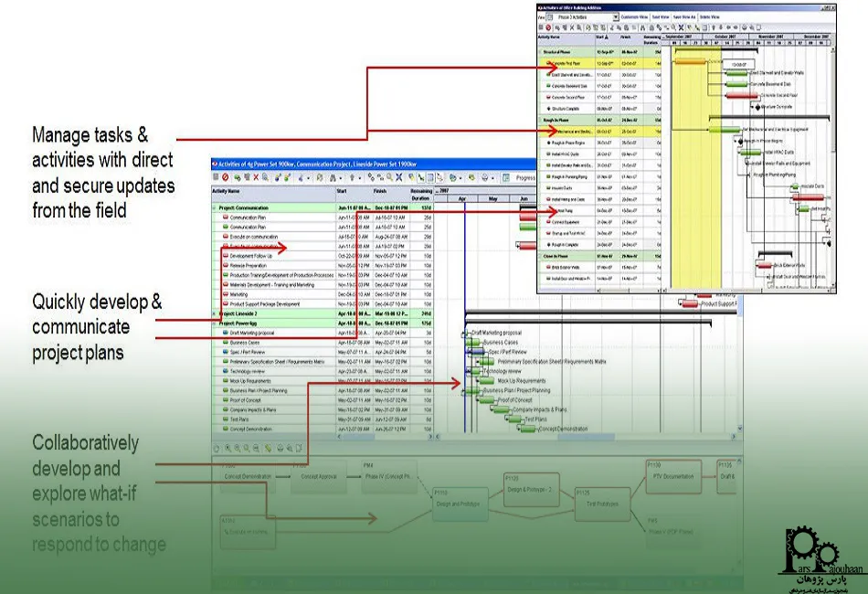
Task: Click the first zoom magnifier in network diagram toolbar
Action: point(228,449)
